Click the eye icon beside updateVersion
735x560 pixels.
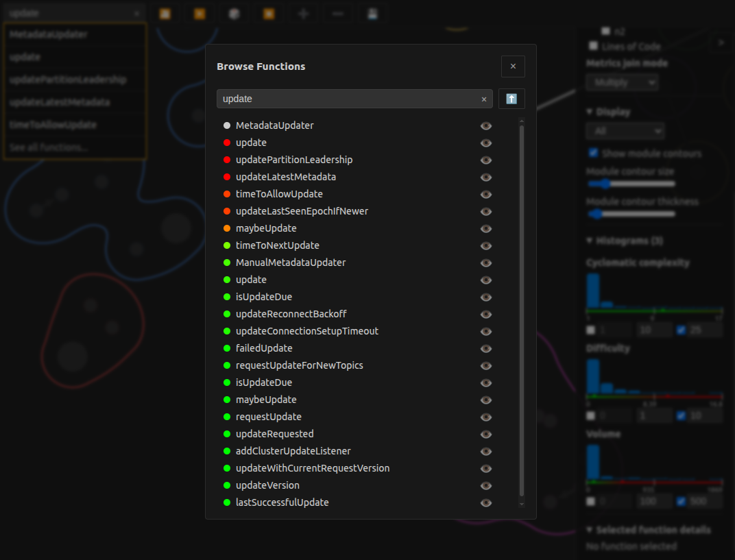[486, 485]
